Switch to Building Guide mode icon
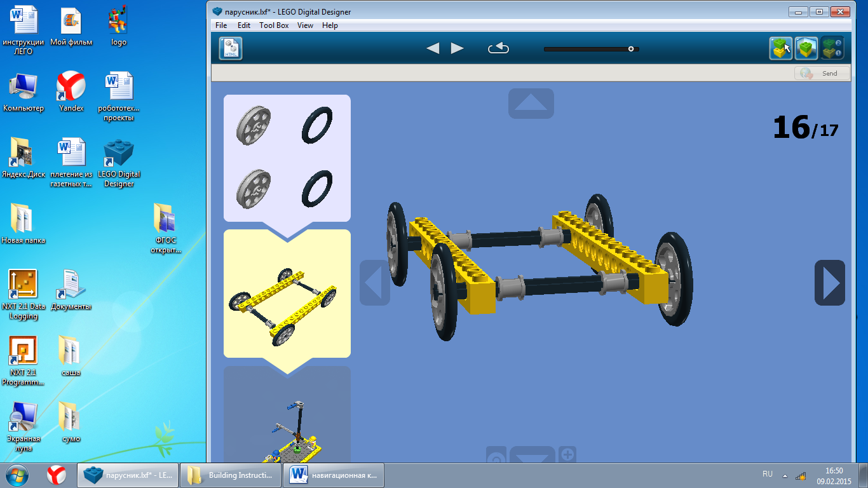This screenshot has width=868, height=488. (x=832, y=48)
